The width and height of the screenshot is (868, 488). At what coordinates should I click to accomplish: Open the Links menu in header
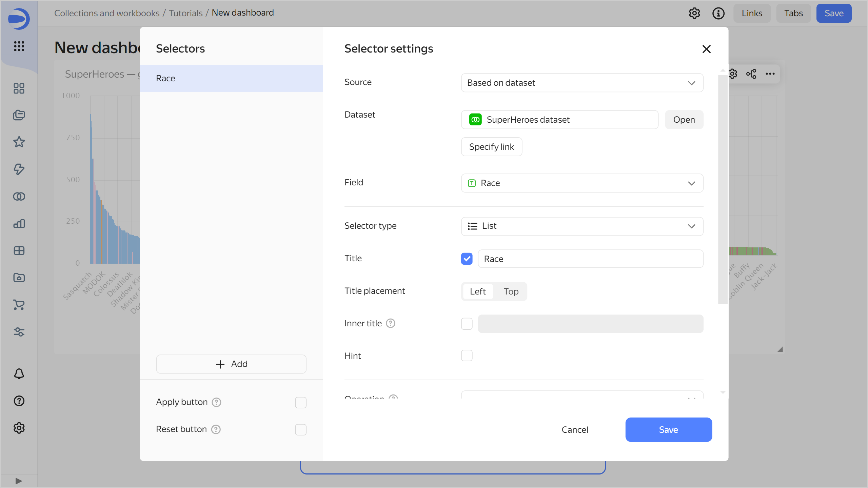(752, 13)
